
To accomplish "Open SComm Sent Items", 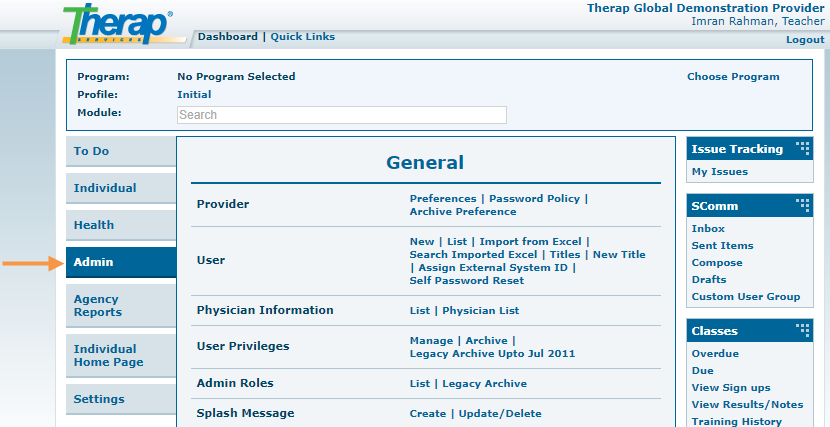I will pos(723,246).
